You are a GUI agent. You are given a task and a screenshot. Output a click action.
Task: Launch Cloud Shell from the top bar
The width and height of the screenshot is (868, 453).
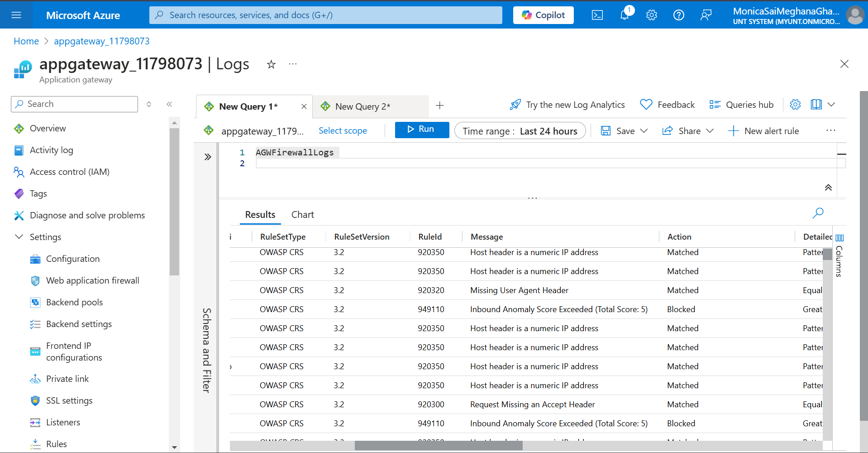click(597, 15)
